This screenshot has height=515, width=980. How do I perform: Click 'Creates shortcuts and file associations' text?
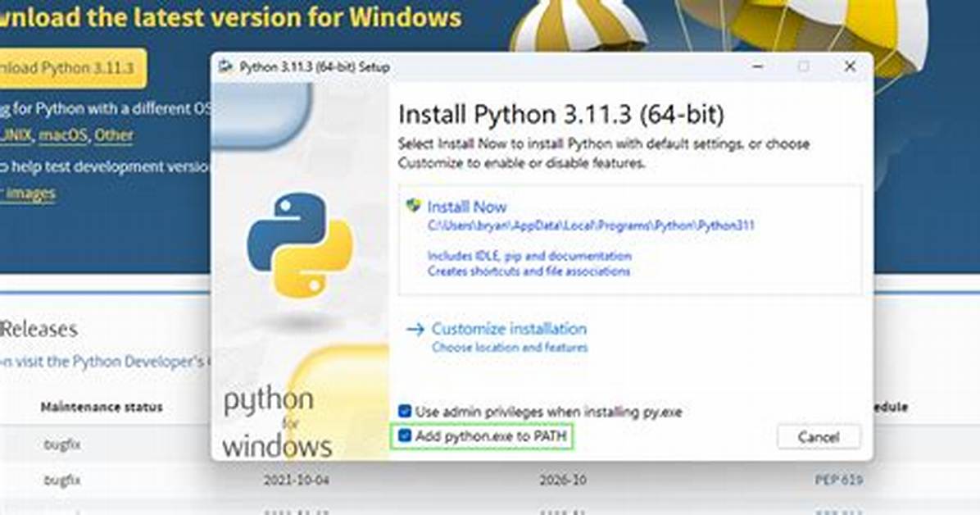click(x=529, y=271)
